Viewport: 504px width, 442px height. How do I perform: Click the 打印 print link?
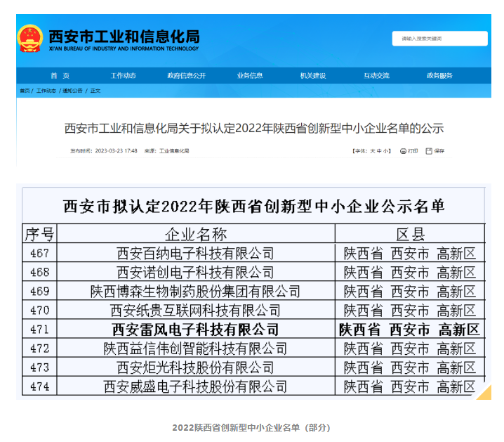point(413,151)
